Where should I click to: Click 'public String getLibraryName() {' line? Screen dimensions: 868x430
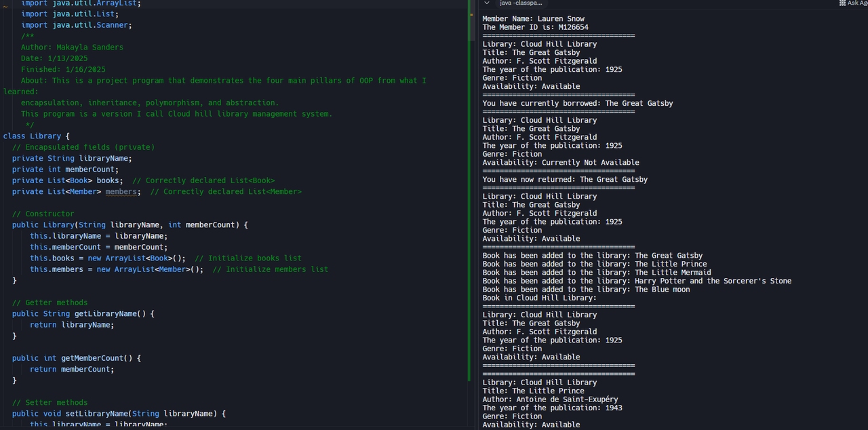[x=83, y=313]
